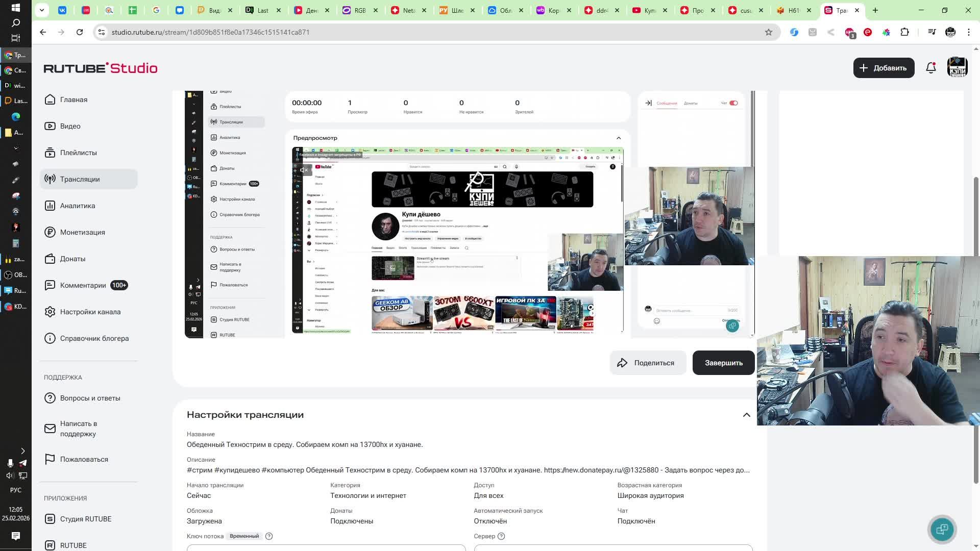Open Аналитика in the sidebar
Image resolution: width=980 pixels, height=551 pixels.
click(78, 206)
